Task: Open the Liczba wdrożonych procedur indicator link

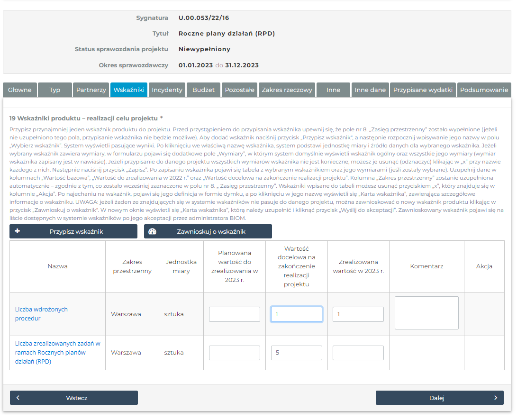Action: coord(41,314)
